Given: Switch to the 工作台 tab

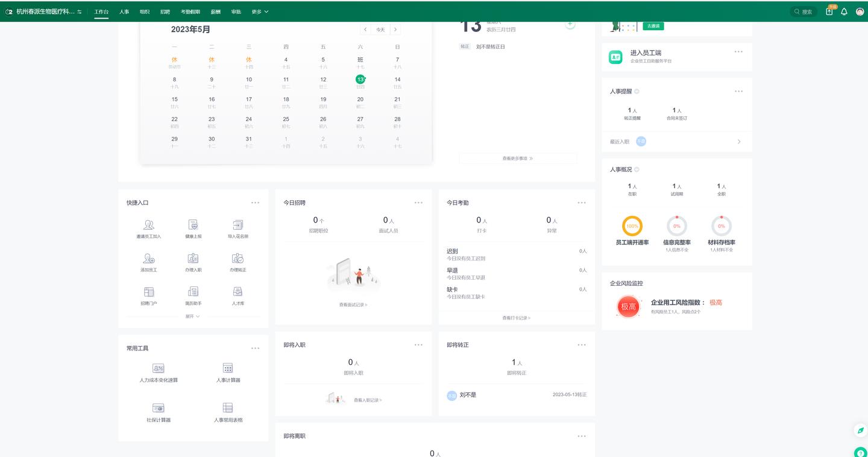Looking at the screenshot, I should point(101,11).
